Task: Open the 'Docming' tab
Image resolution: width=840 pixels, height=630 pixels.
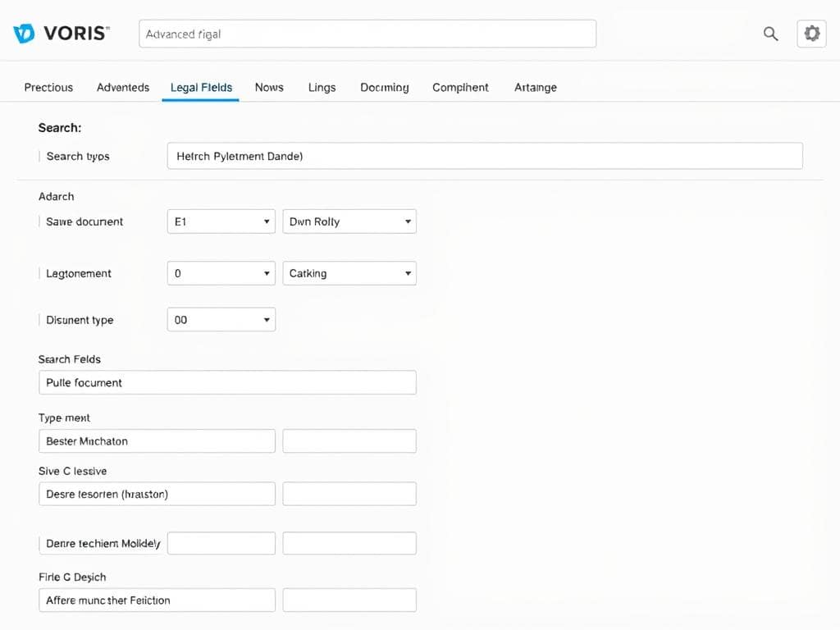Action: pos(384,87)
